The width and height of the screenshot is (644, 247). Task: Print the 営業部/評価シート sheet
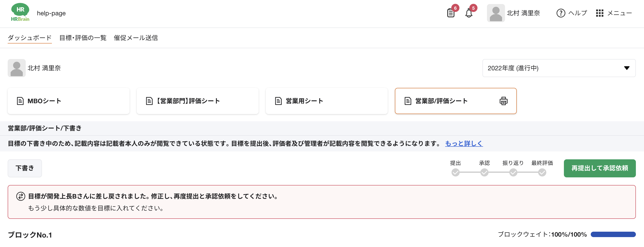pos(503,101)
